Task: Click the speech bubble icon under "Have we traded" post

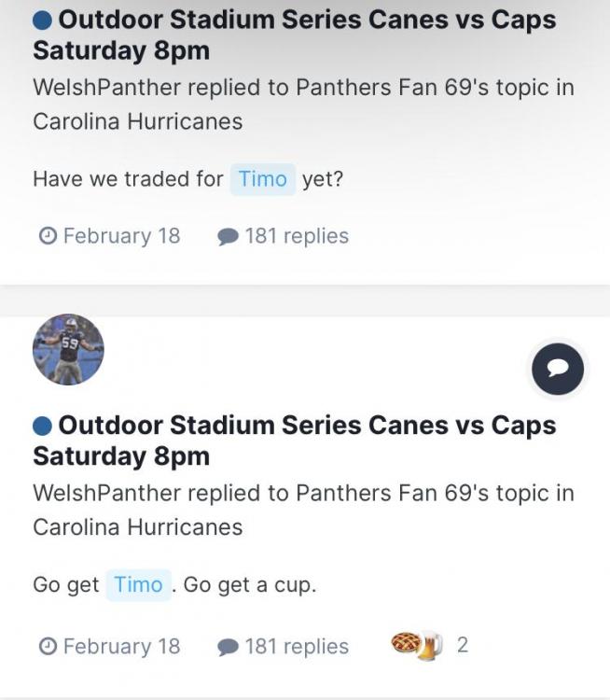Action: point(227,237)
